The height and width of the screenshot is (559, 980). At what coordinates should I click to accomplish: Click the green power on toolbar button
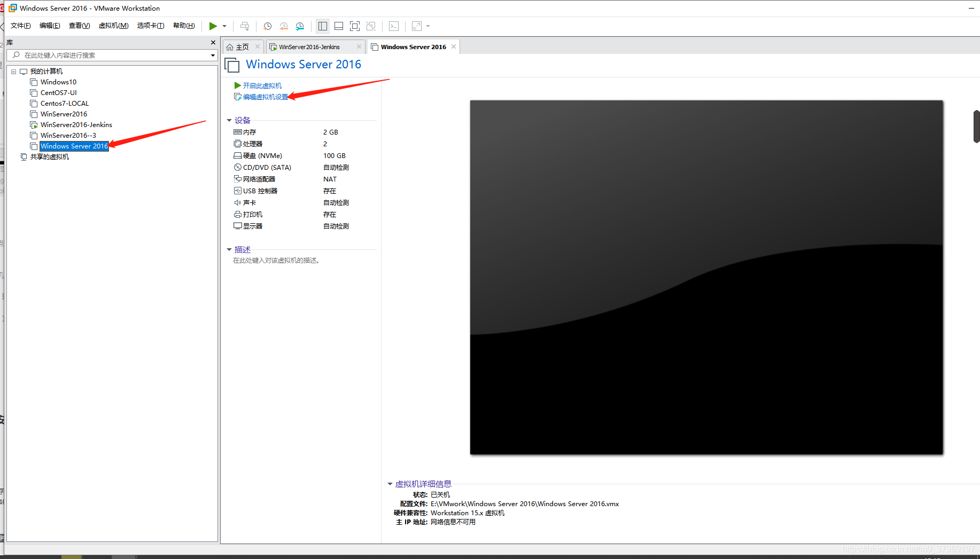tap(213, 26)
